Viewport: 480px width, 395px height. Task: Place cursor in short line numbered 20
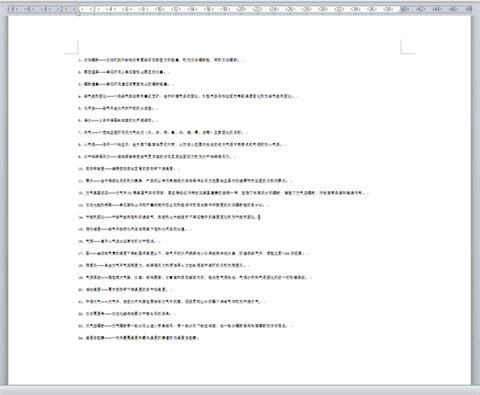pyautogui.click(x=125, y=289)
